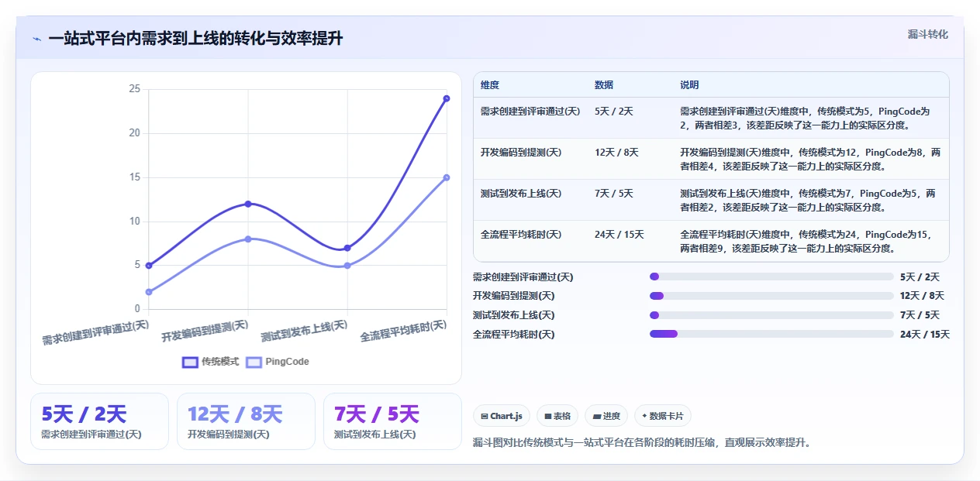The width and height of the screenshot is (980, 481).
Task: Toggle the PingCode legend item
Action: point(277,362)
